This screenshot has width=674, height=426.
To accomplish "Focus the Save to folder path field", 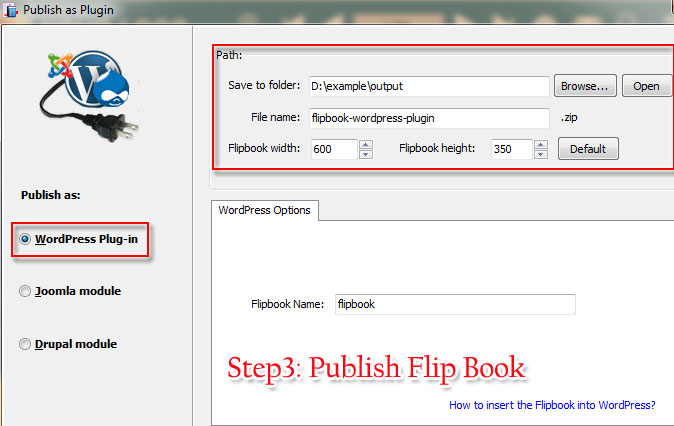I will pos(429,86).
